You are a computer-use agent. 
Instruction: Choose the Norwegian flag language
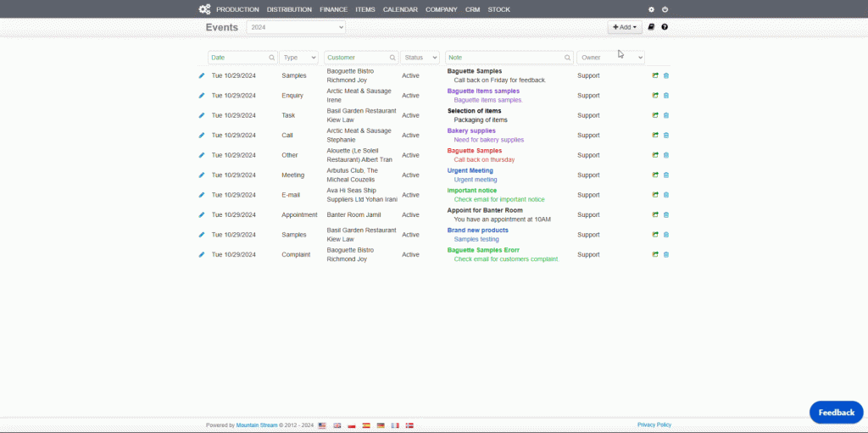point(409,425)
